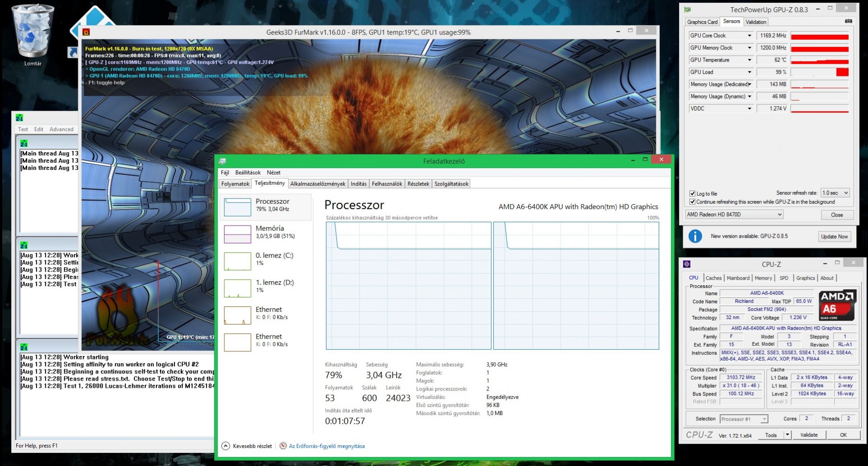Switch to GPU-Z Graphics Card tab
The width and height of the screenshot is (868, 466).
point(702,22)
